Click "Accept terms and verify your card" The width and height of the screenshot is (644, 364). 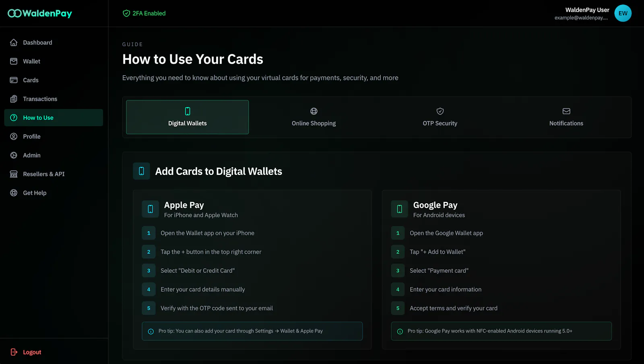click(454, 308)
